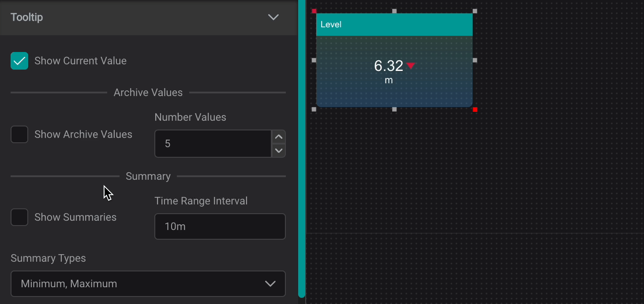Screen dimensions: 644x304
Task: Click the Archive Values heading
Action: click(148, 93)
